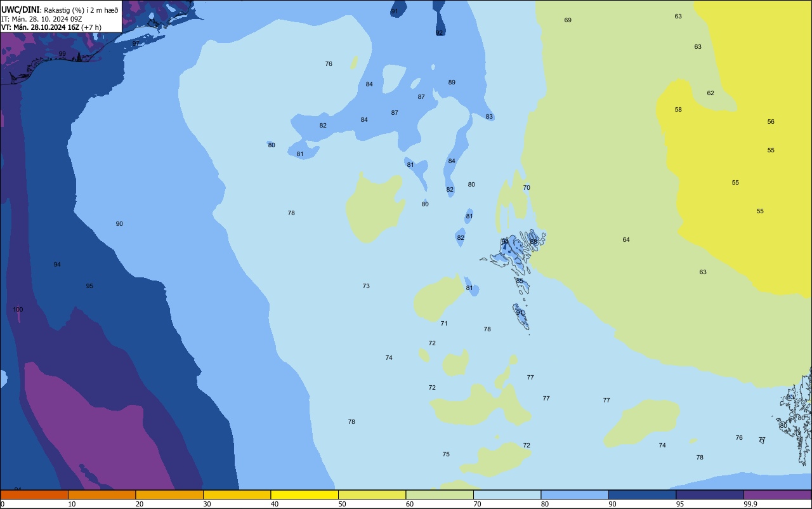Click the legend tick label 30
The width and height of the screenshot is (812, 509).
click(207, 504)
